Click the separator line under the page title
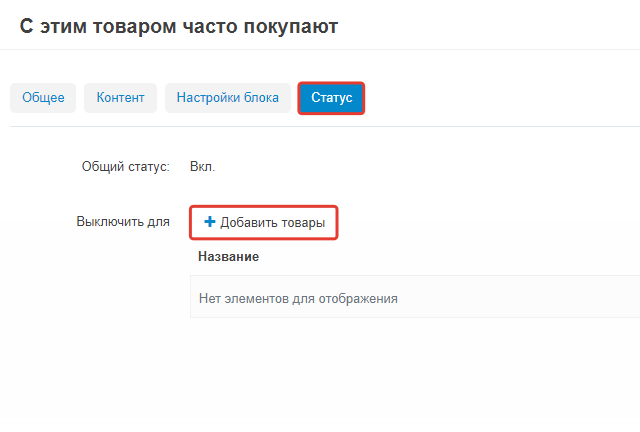This screenshot has width=640, height=432. [320, 50]
